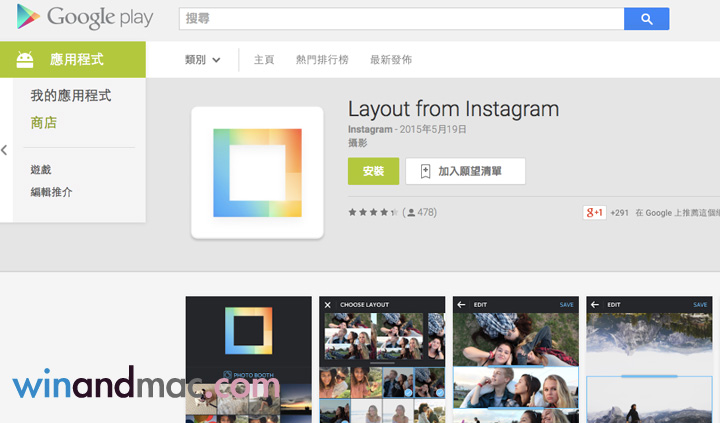Click the Instagram developer link

pos(369,130)
